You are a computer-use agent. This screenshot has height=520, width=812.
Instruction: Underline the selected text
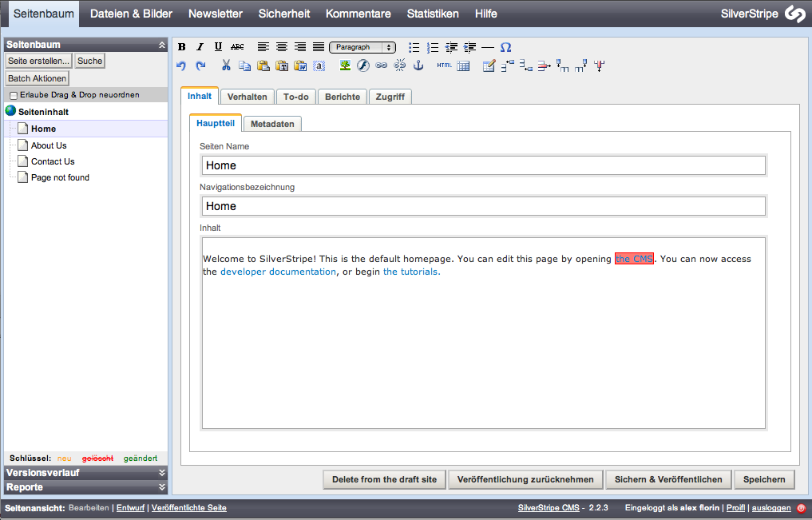[x=218, y=47]
